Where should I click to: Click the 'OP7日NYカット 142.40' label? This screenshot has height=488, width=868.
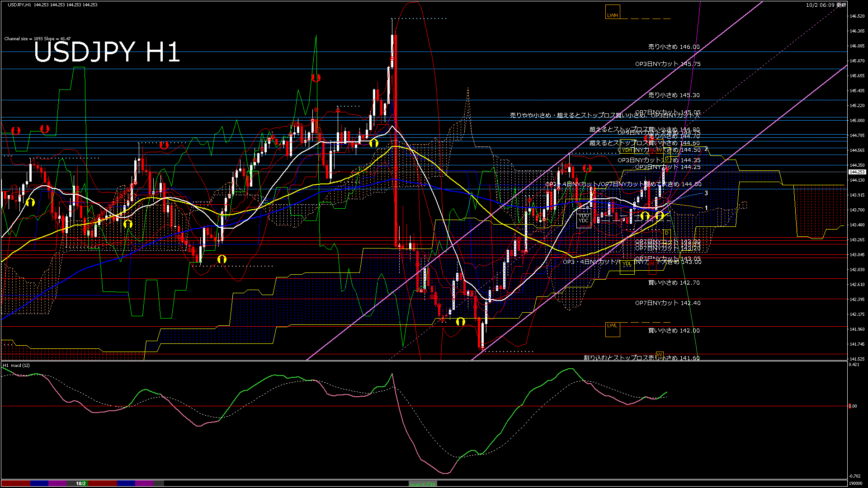coord(668,303)
